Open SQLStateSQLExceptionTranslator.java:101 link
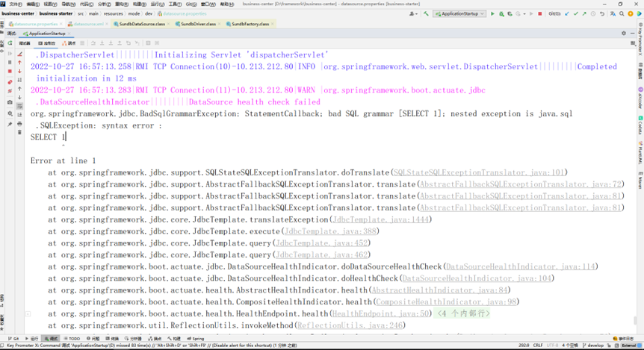 coord(478,172)
